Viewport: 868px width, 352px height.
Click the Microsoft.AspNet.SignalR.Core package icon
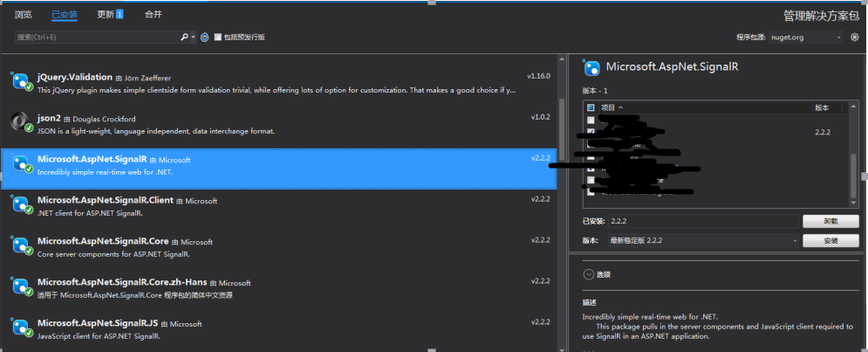pos(21,245)
